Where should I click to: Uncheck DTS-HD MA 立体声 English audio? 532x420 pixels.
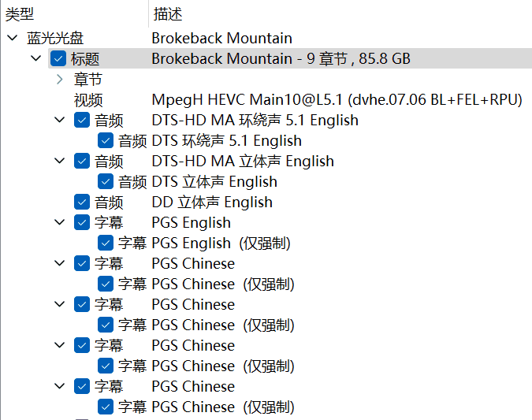pyautogui.click(x=82, y=162)
